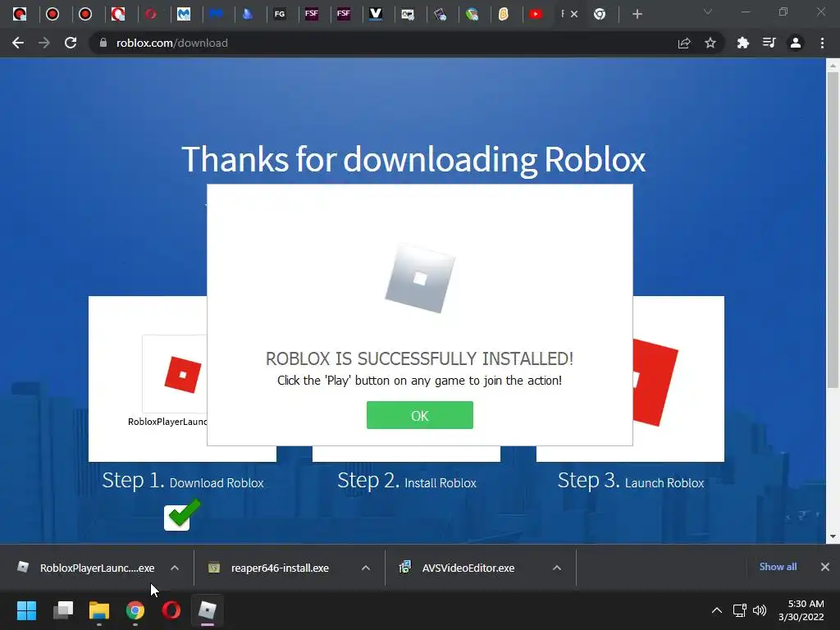Click the page vertical scrollbar thumb
This screenshot has height=630, width=840.
[x=833, y=231]
